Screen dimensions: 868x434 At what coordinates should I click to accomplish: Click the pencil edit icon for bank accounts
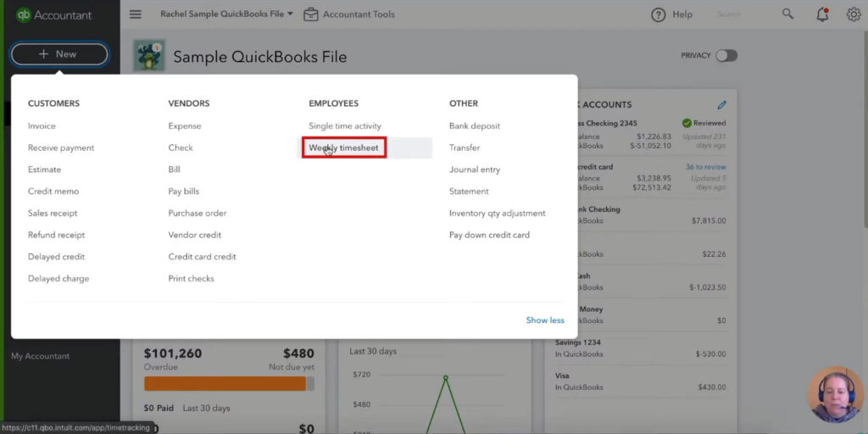click(x=722, y=105)
